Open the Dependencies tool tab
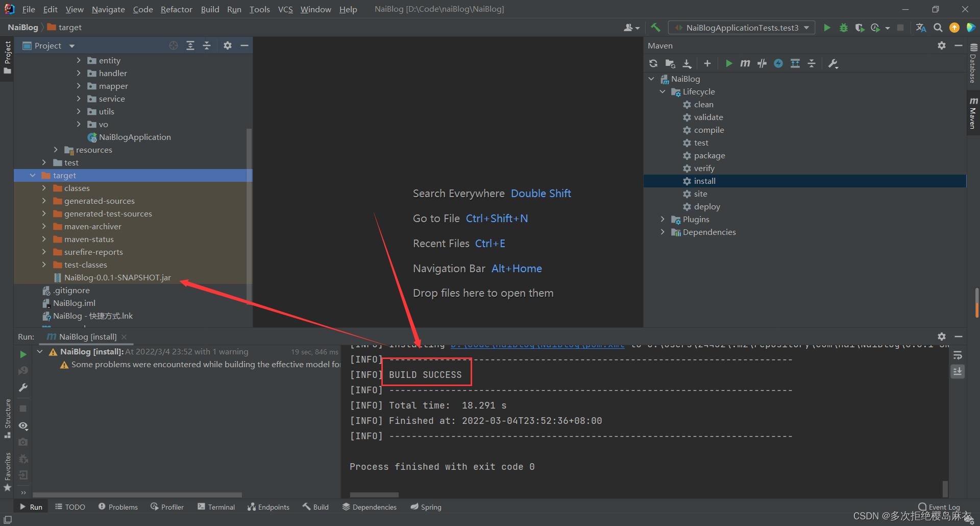The height and width of the screenshot is (526, 980). point(369,507)
